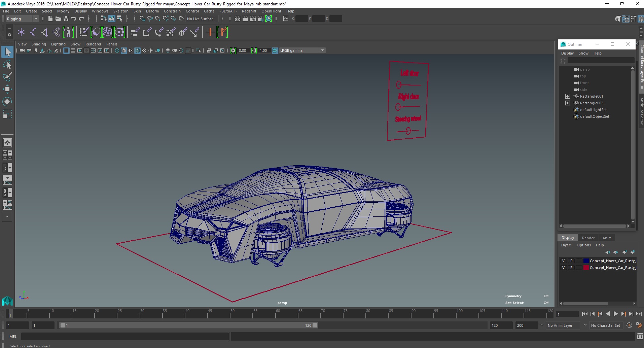Activate the Scale tool
This screenshot has height=348, width=644.
pyautogui.click(x=7, y=114)
